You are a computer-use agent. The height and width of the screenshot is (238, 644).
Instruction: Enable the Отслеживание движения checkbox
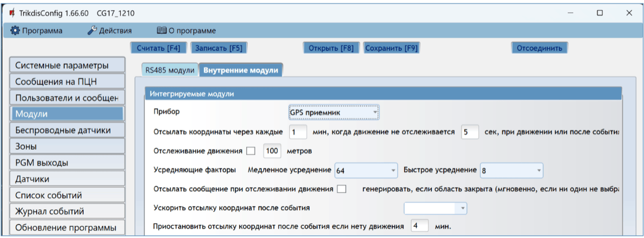[251, 151]
